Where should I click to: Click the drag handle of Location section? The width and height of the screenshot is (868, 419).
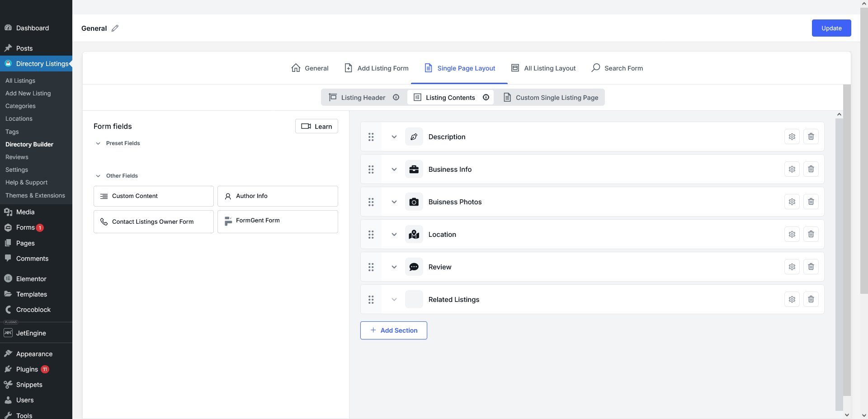point(371,234)
